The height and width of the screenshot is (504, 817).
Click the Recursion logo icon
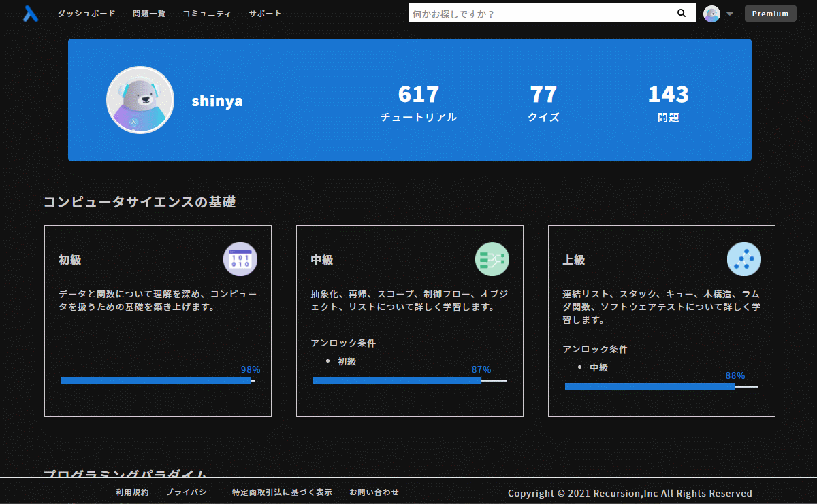click(x=31, y=14)
